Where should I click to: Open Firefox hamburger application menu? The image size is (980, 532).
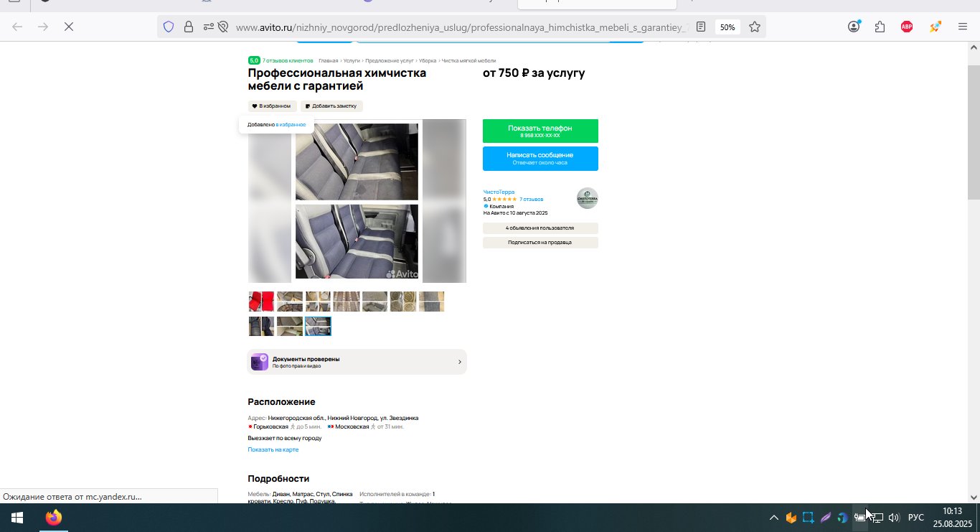[x=963, y=27]
